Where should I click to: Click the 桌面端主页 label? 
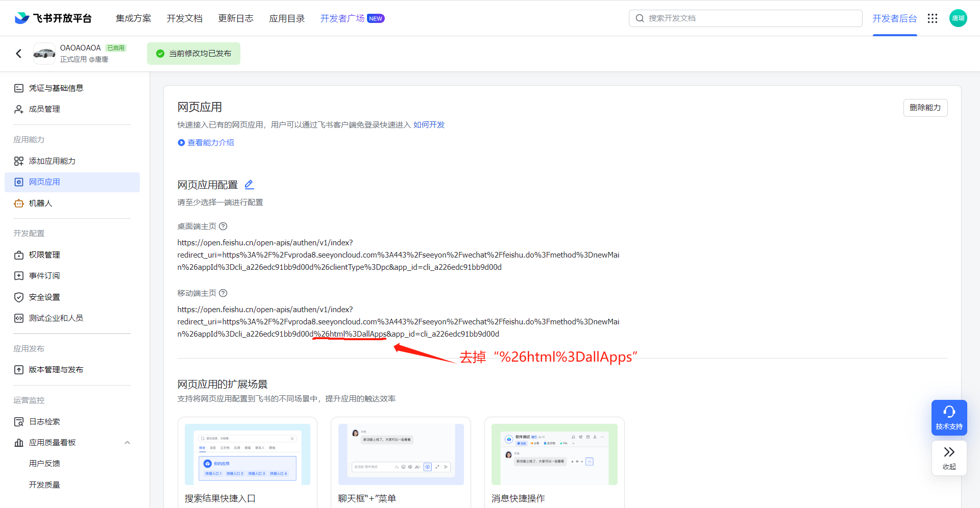point(197,226)
